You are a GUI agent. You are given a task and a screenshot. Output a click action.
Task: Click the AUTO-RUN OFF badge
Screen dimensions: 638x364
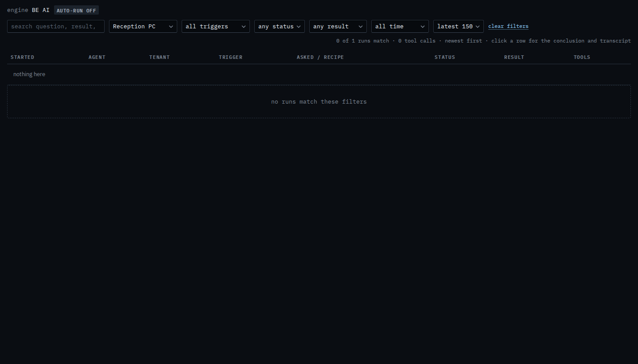tap(76, 10)
